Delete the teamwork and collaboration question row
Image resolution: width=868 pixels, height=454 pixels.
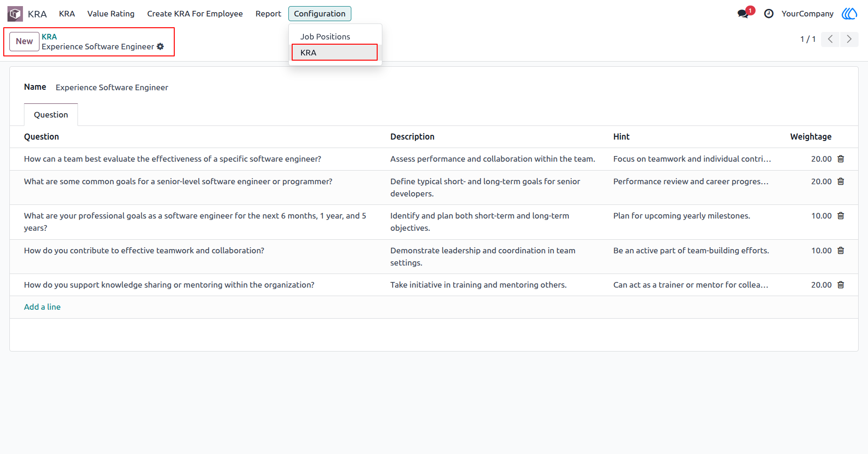841,250
